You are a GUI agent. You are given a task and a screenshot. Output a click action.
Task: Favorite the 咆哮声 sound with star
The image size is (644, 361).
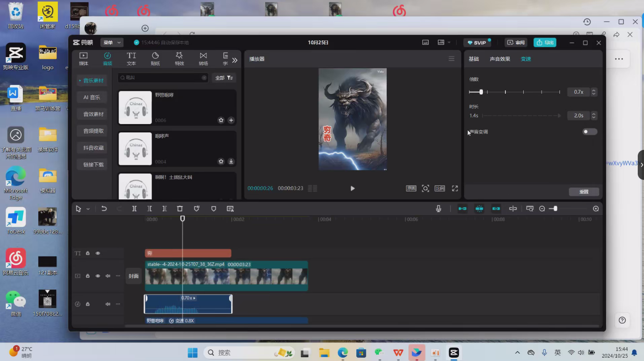221,162
